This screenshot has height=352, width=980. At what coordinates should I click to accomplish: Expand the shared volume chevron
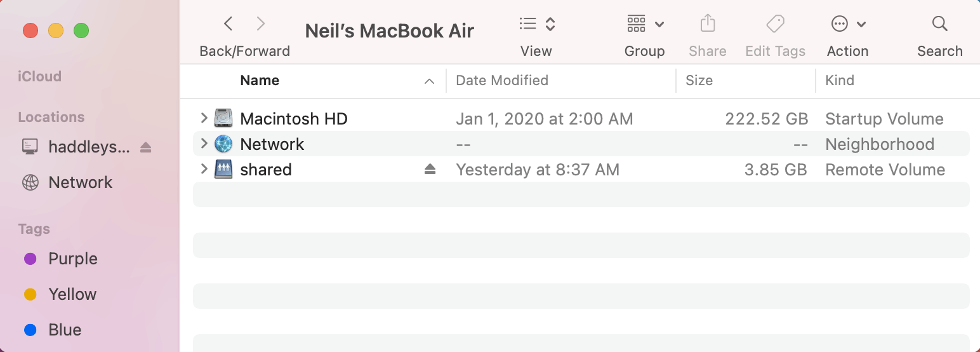point(204,169)
